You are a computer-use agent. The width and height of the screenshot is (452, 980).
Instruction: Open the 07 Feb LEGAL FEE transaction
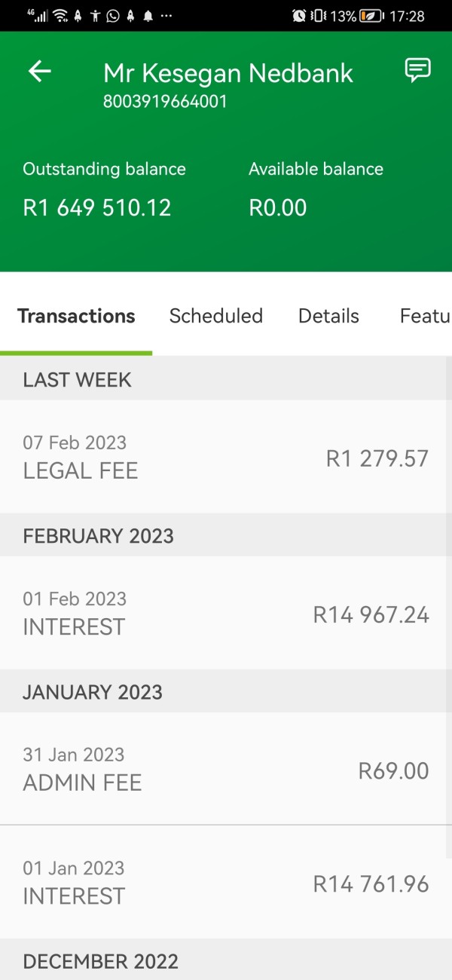(x=226, y=458)
